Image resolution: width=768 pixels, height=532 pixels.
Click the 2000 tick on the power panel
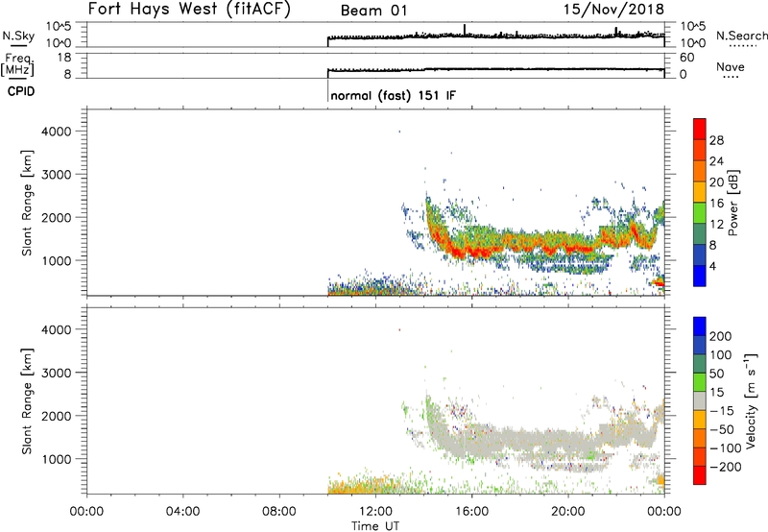[57, 217]
